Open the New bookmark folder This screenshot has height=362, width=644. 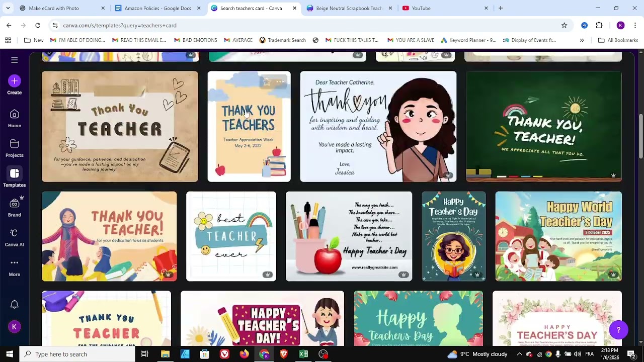[x=34, y=40]
